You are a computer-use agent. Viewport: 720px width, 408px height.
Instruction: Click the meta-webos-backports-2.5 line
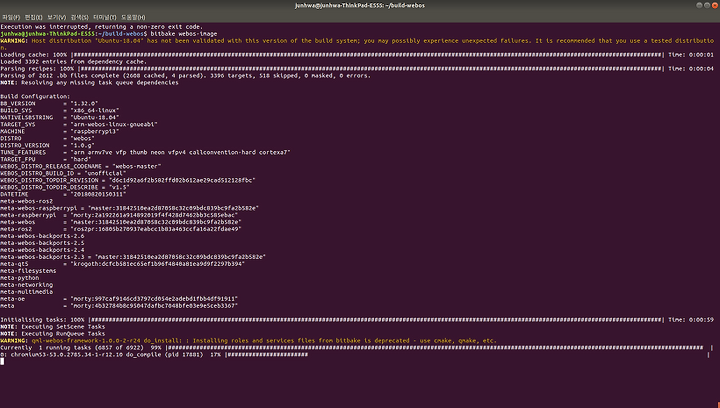42,243
